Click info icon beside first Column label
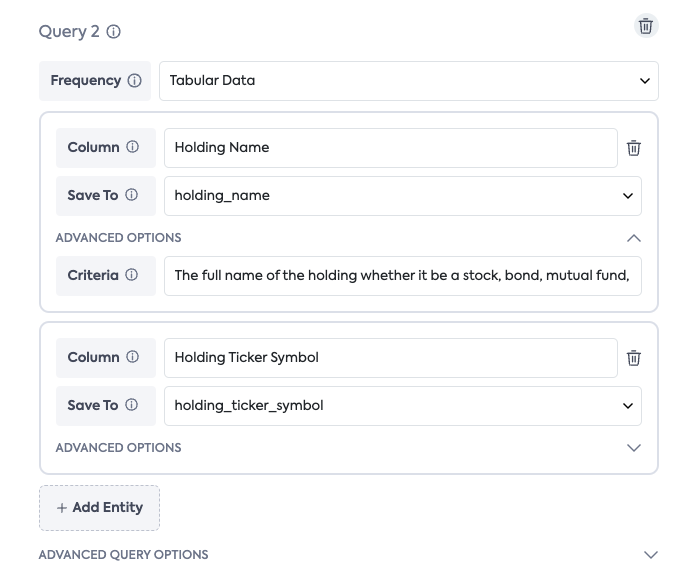Screen dimensions: 699x578 point(132,147)
